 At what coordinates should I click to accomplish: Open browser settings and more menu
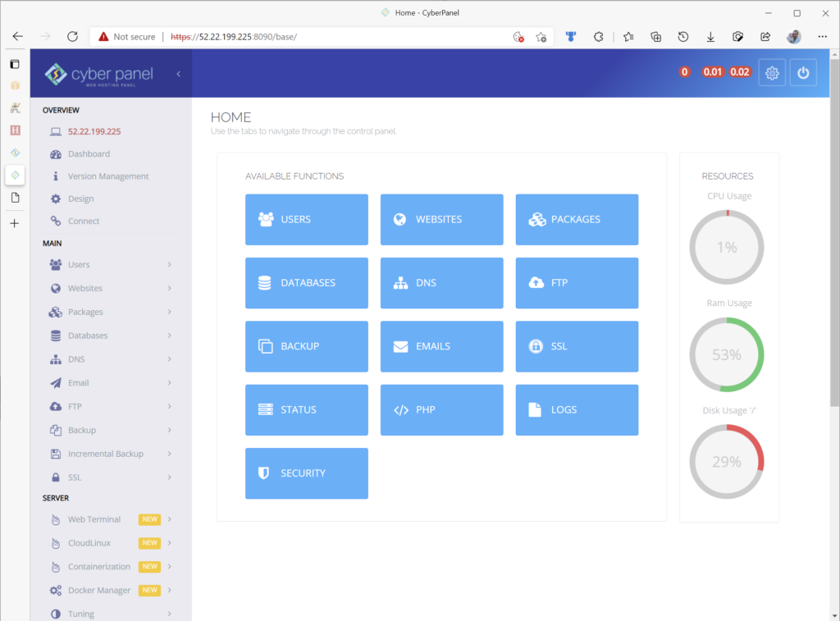822,37
